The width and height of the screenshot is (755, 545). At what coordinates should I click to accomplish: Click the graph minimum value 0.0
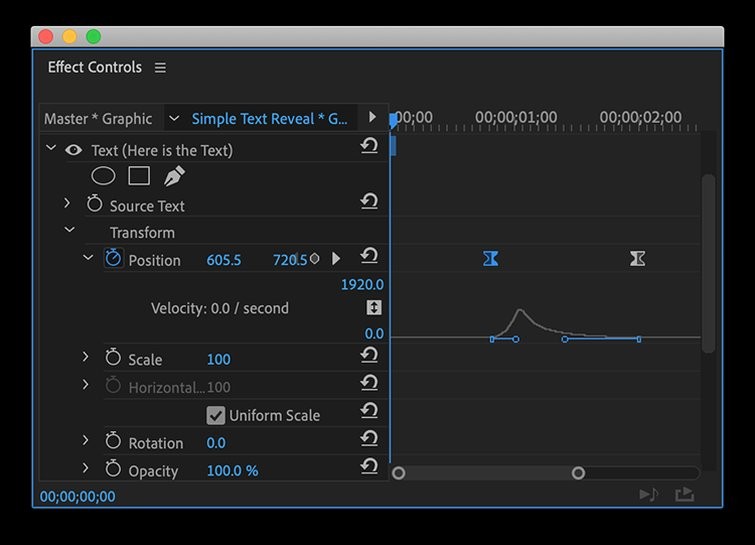[x=374, y=334]
